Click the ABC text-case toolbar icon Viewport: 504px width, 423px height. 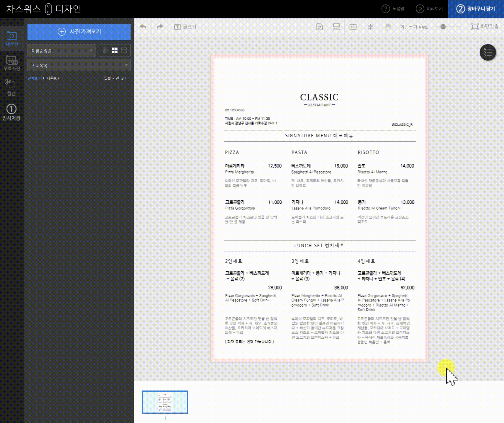(x=336, y=27)
